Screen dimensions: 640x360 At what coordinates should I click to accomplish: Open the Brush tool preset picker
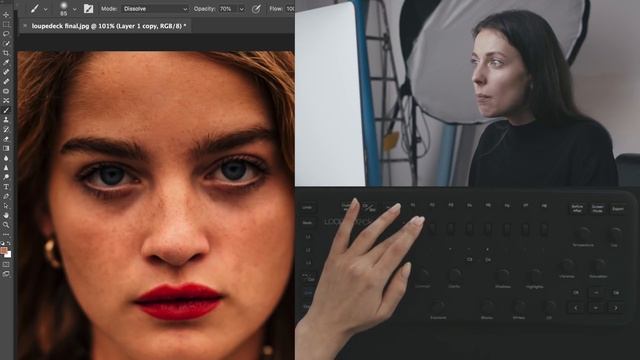(x=35, y=9)
